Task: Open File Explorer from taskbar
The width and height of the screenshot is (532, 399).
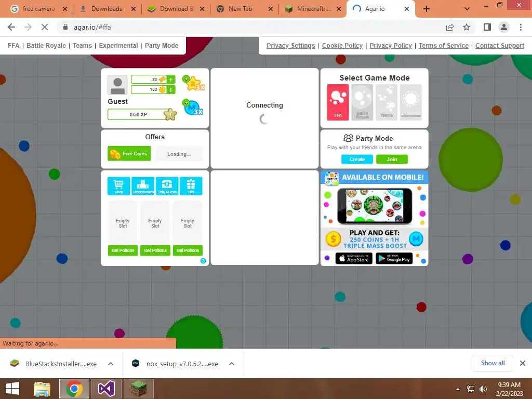Action: [42, 389]
